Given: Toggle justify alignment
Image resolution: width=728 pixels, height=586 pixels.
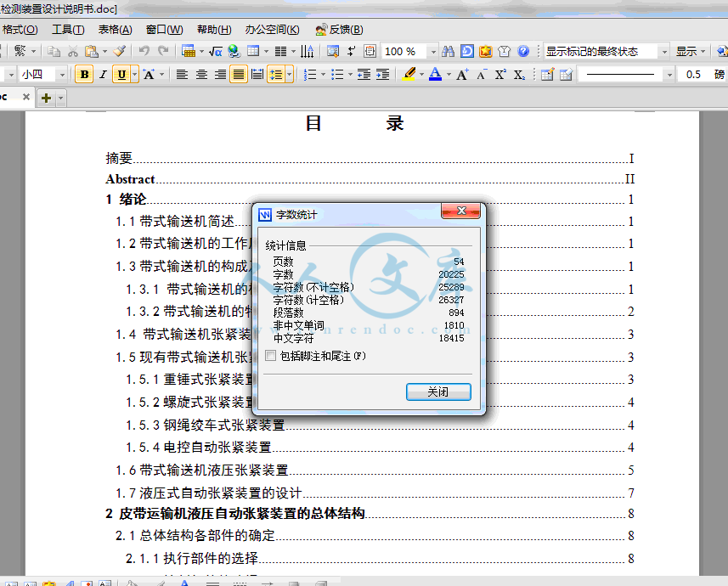Looking at the screenshot, I should (239, 74).
